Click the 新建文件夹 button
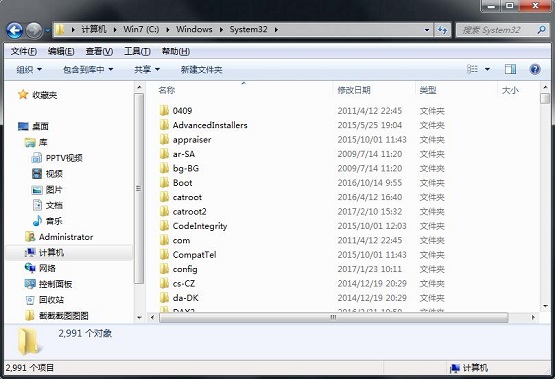This screenshot has width=555, height=379. coord(201,69)
